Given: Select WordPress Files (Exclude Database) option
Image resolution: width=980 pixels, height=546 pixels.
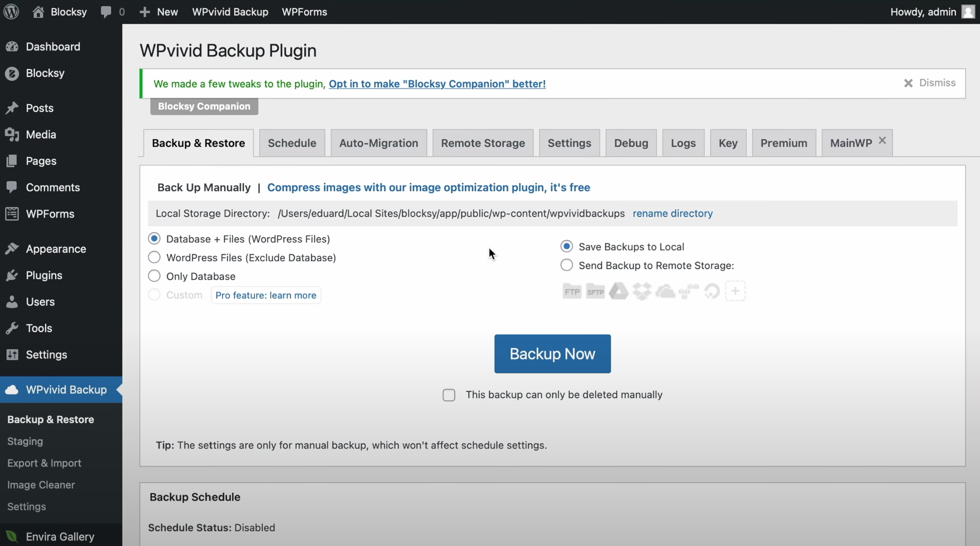Looking at the screenshot, I should click(154, 257).
